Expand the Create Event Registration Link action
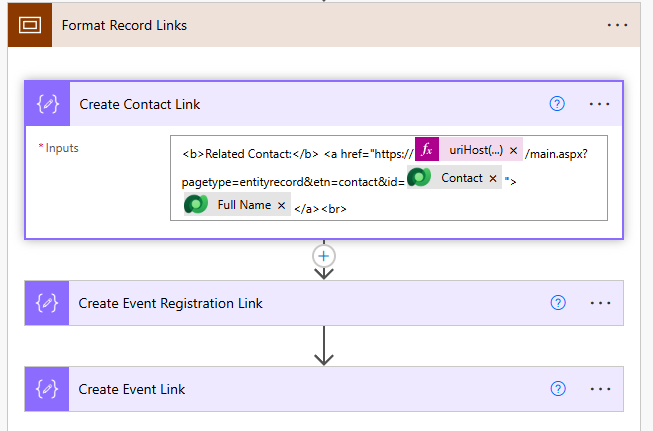Image resolution: width=653 pixels, height=431 pixels. pos(300,303)
